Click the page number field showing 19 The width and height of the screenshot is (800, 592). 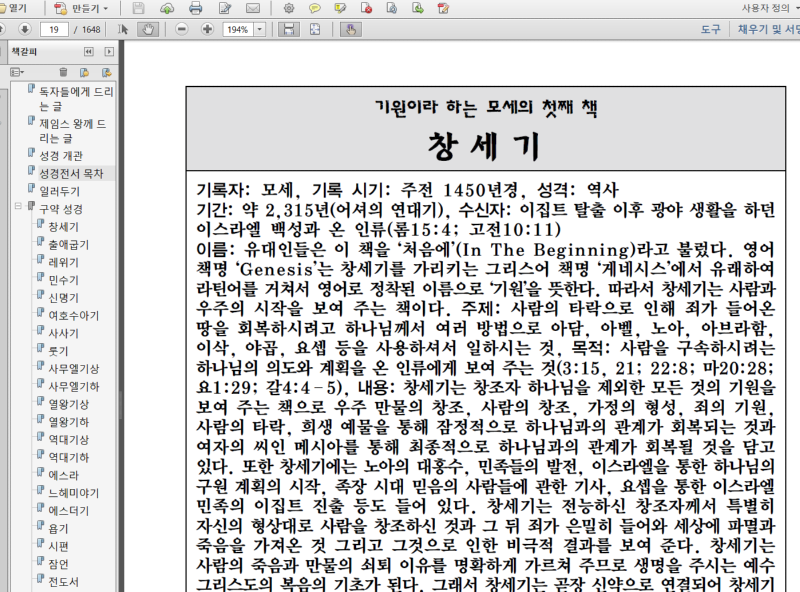click(x=54, y=30)
